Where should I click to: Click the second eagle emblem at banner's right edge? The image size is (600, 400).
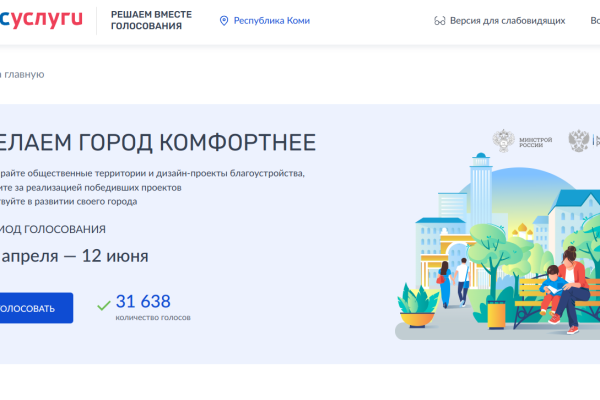(x=580, y=141)
